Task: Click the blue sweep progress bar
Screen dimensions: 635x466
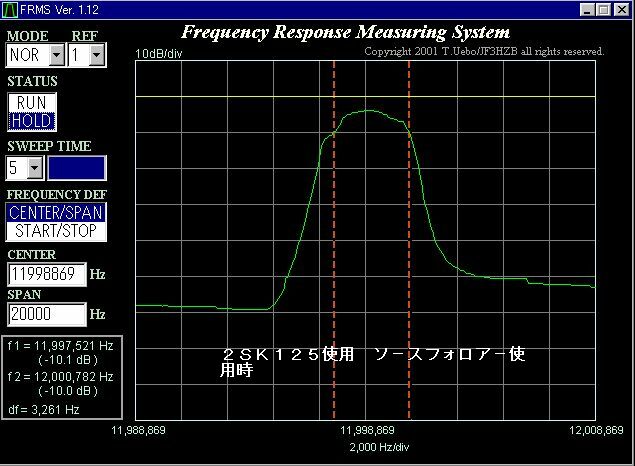Action: coord(77,168)
